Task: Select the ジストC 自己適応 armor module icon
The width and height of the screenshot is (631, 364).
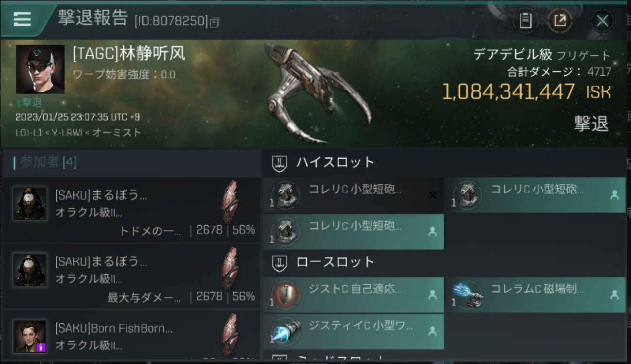Action: 285,295
